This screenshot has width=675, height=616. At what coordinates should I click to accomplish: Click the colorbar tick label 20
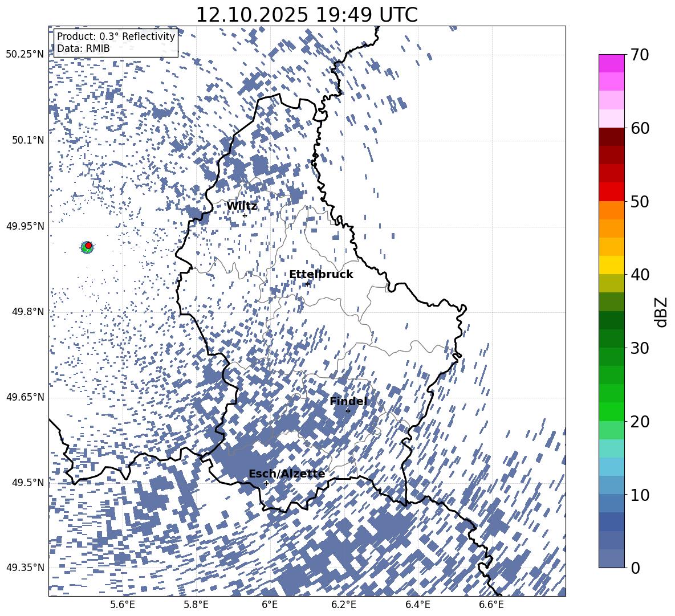point(640,421)
